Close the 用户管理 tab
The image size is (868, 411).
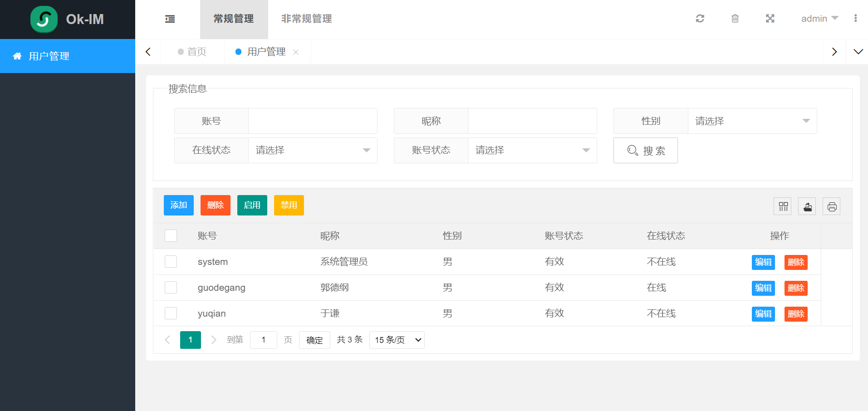tap(296, 52)
